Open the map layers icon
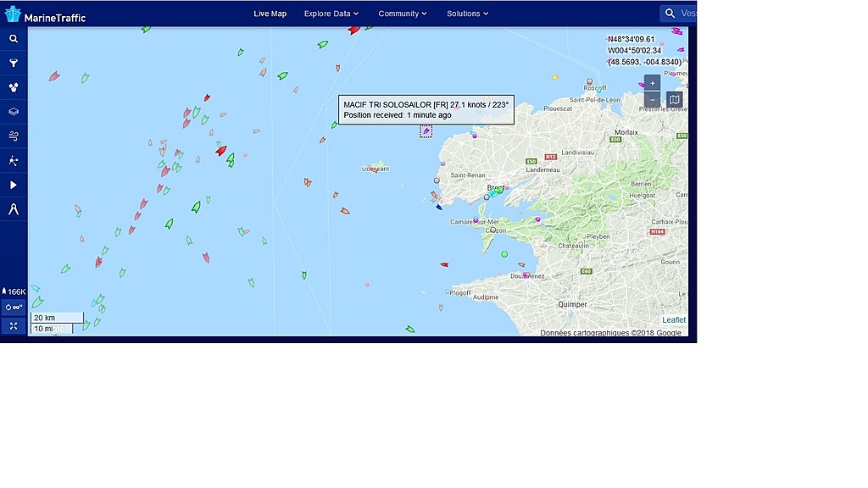Screen dimensions: 868x488 click(x=14, y=112)
